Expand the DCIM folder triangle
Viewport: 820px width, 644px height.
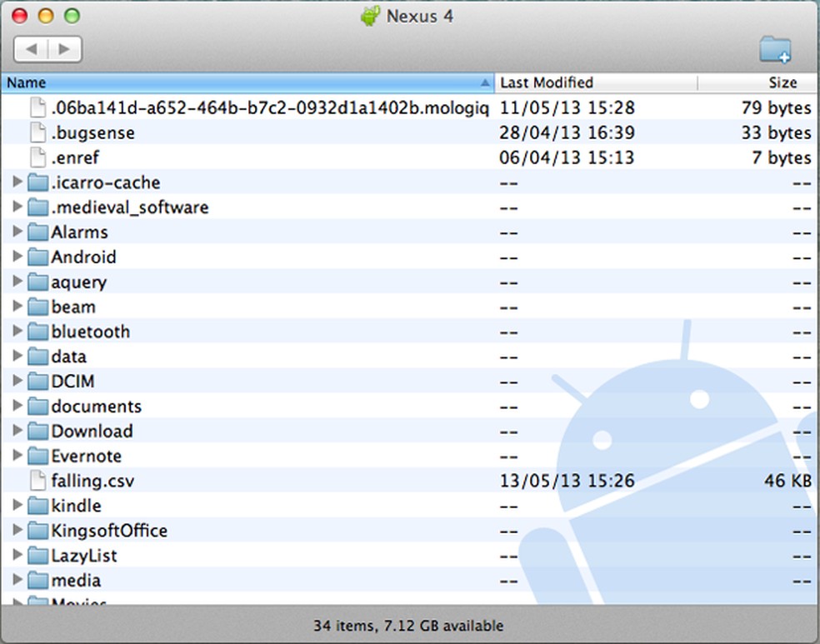pyautogui.click(x=17, y=380)
